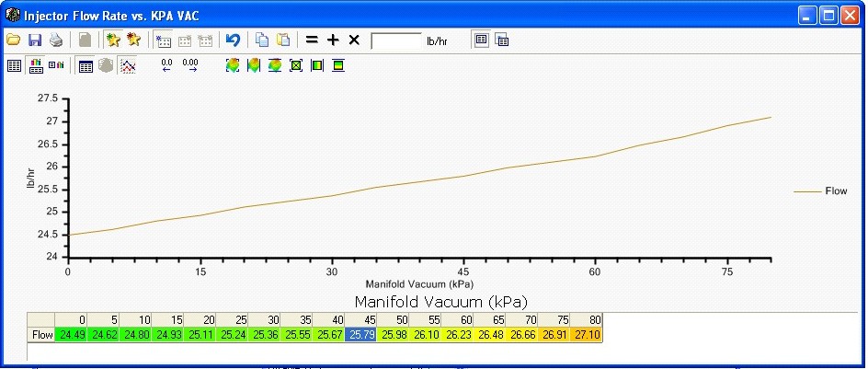Select the 27.10 flow cell at 80 kPa
The image size is (868, 369).
point(587,335)
